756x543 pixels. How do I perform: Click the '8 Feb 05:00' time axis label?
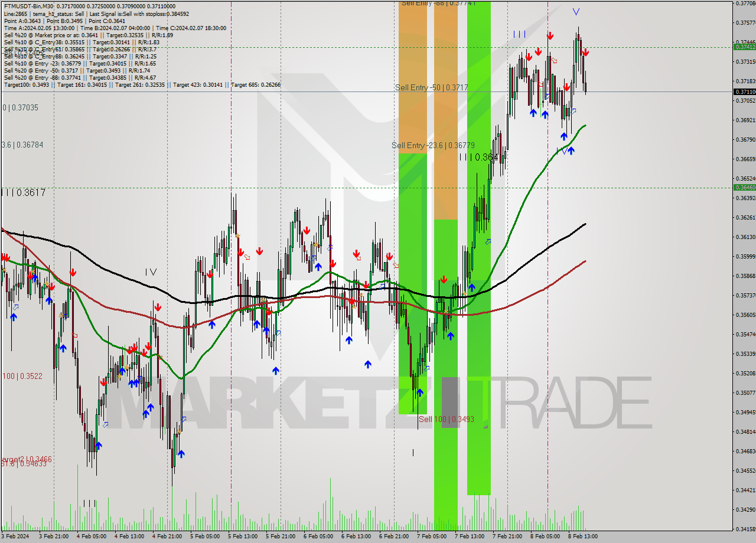pos(545,537)
